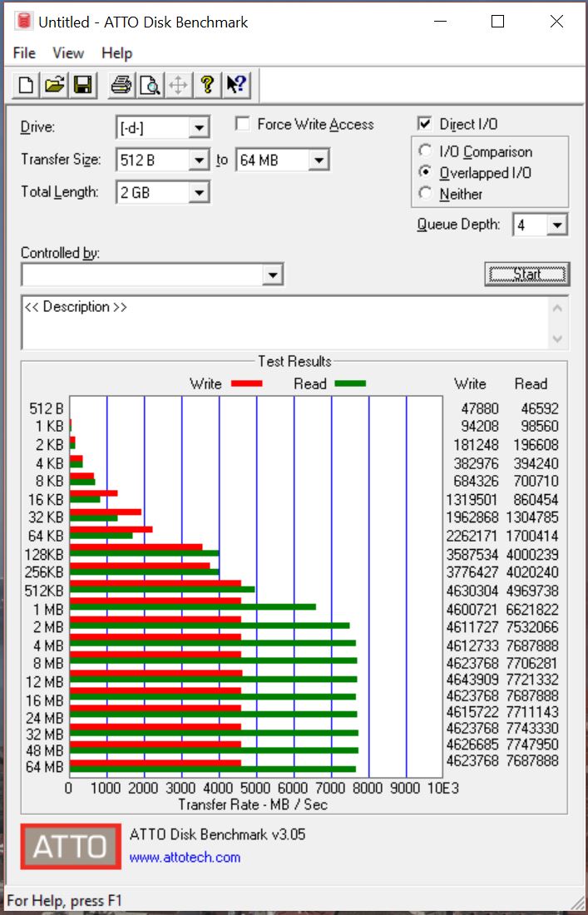The height and width of the screenshot is (915, 588).
Task: Click the yellow question mark About icon
Action: pyautogui.click(x=207, y=84)
